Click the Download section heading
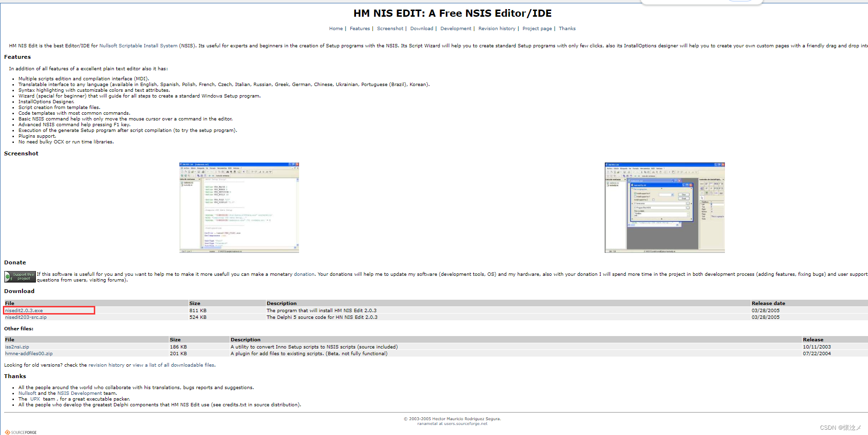This screenshot has width=868, height=435. click(x=19, y=291)
